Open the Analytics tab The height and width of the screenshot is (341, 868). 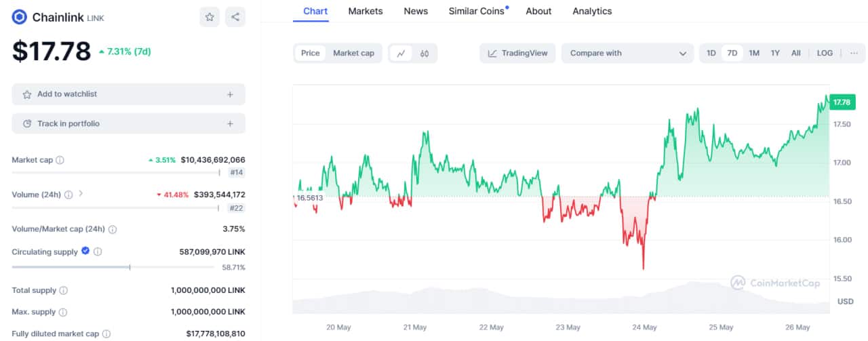tap(592, 11)
